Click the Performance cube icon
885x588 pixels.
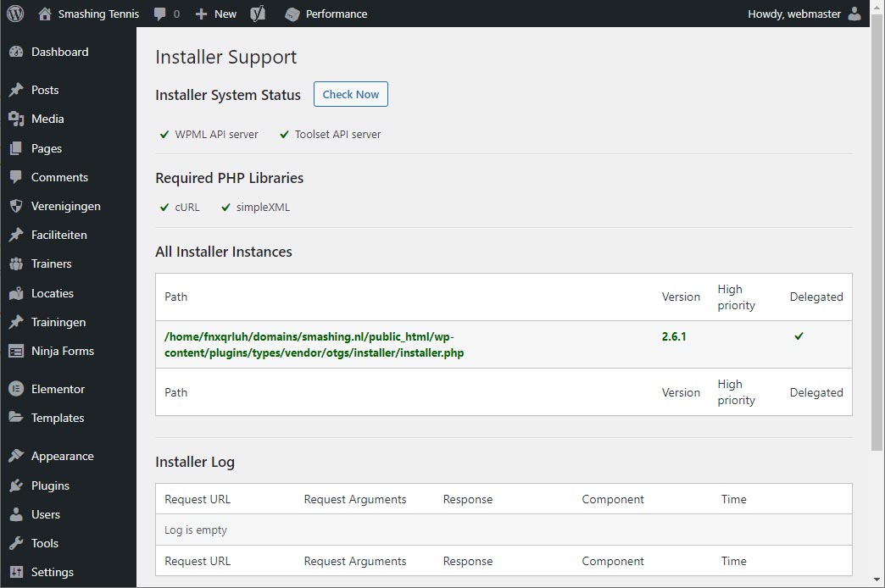292,14
